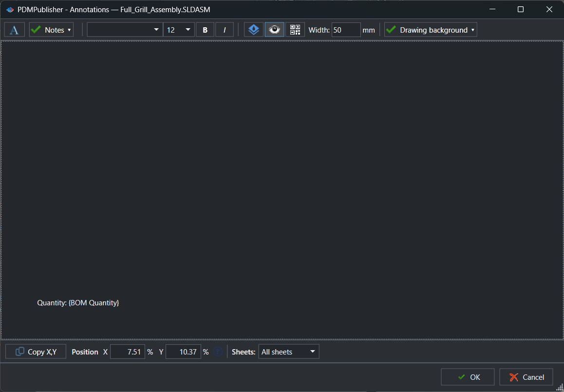Select the 'Quantity: {BOM Quantity}' annotation text
Image resolution: width=564 pixels, height=392 pixels.
(x=78, y=303)
